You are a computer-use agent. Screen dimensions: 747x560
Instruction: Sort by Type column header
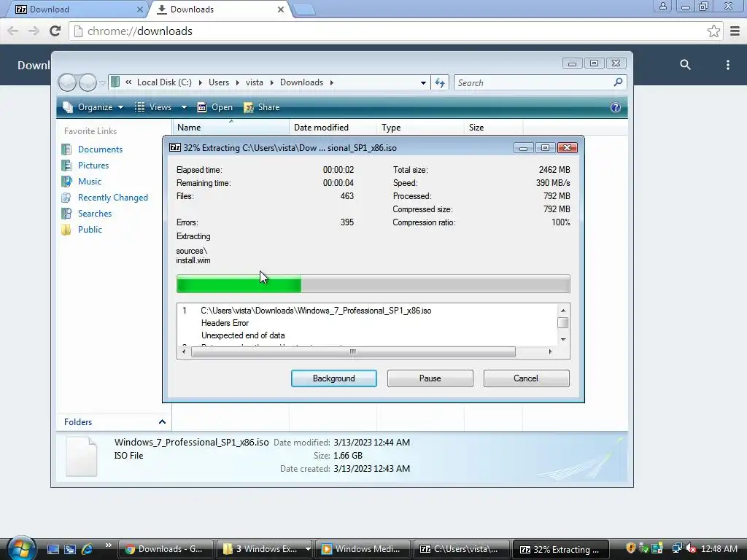[x=420, y=127]
